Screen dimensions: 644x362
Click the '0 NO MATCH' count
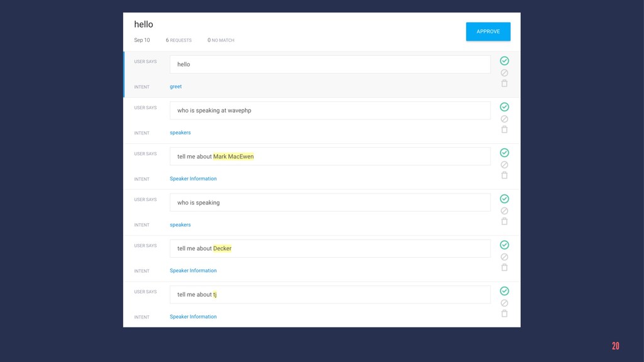(221, 40)
